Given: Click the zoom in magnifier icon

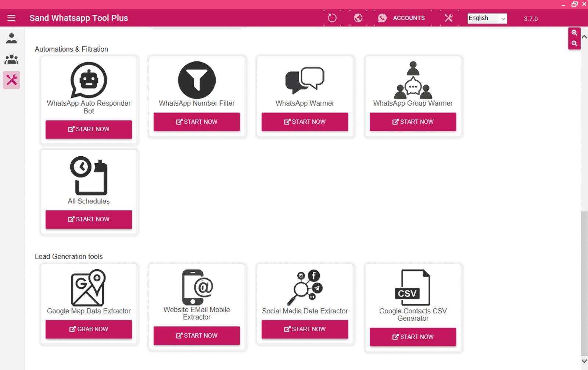Looking at the screenshot, I should (x=574, y=33).
